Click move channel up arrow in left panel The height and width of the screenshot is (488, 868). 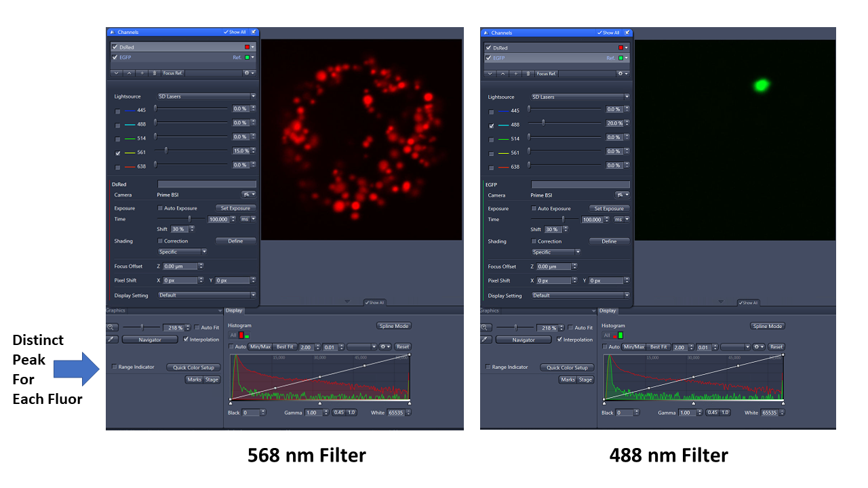click(130, 73)
